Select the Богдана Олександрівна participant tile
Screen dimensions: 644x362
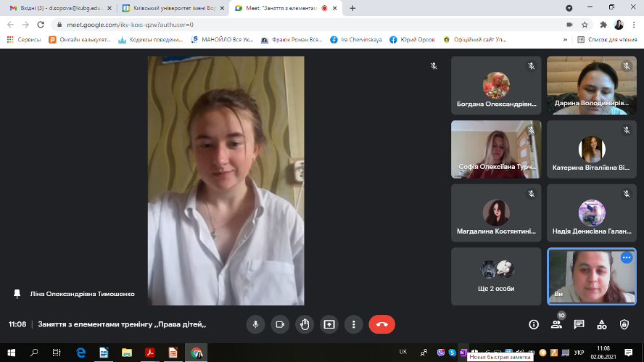(496, 86)
